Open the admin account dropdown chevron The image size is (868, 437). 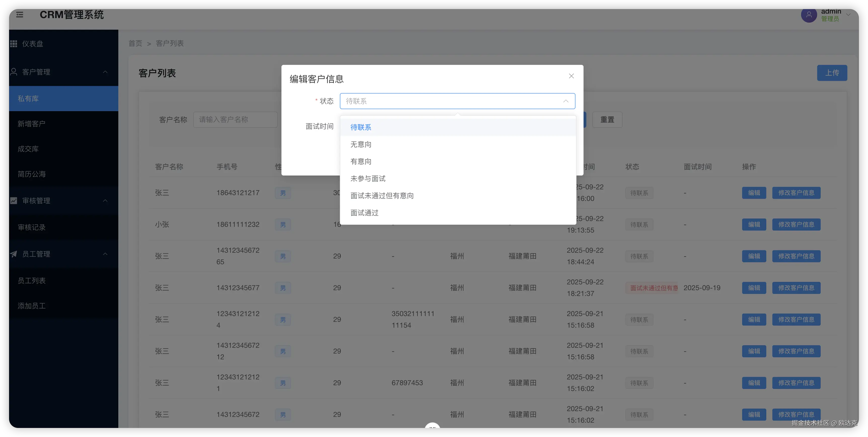848,15
